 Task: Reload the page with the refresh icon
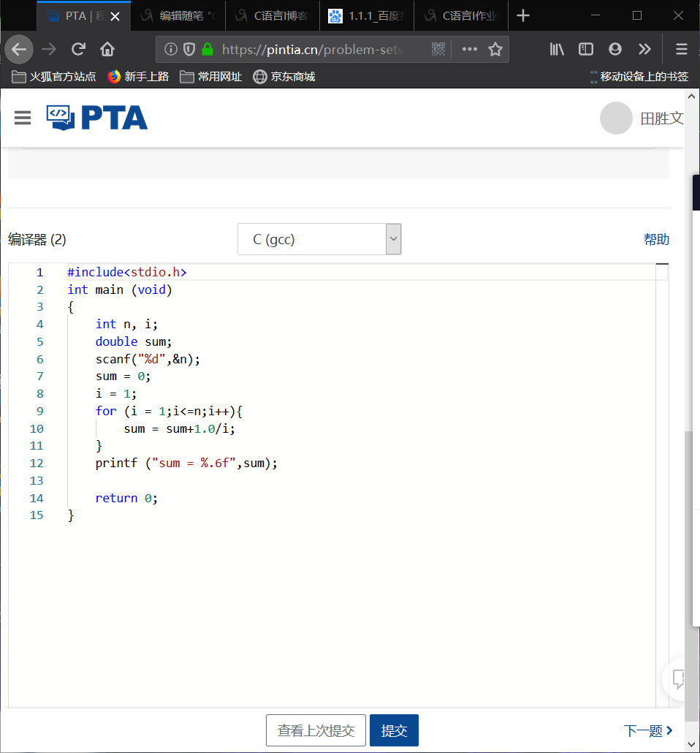78,49
